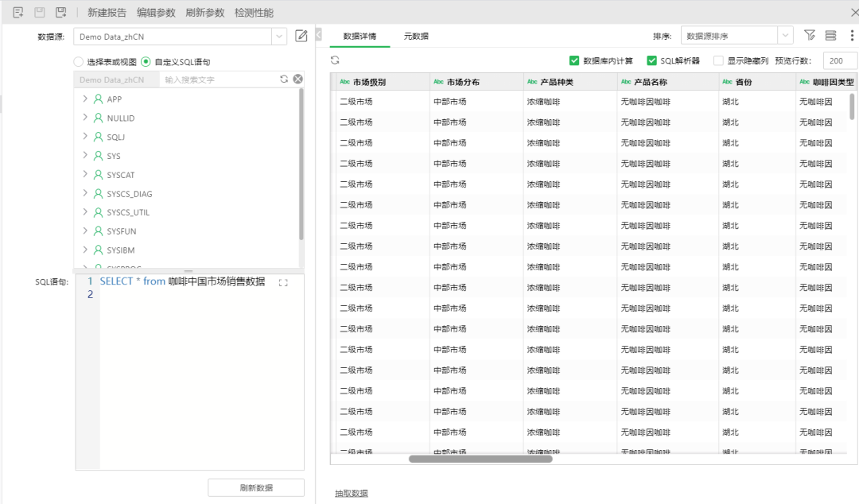Click the refresh icon above data table
The image size is (859, 504).
[335, 60]
